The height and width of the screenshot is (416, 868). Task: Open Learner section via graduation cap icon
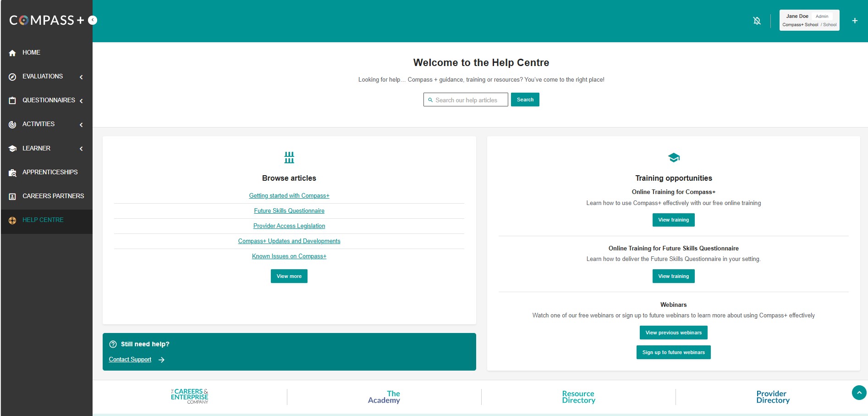(x=12, y=148)
